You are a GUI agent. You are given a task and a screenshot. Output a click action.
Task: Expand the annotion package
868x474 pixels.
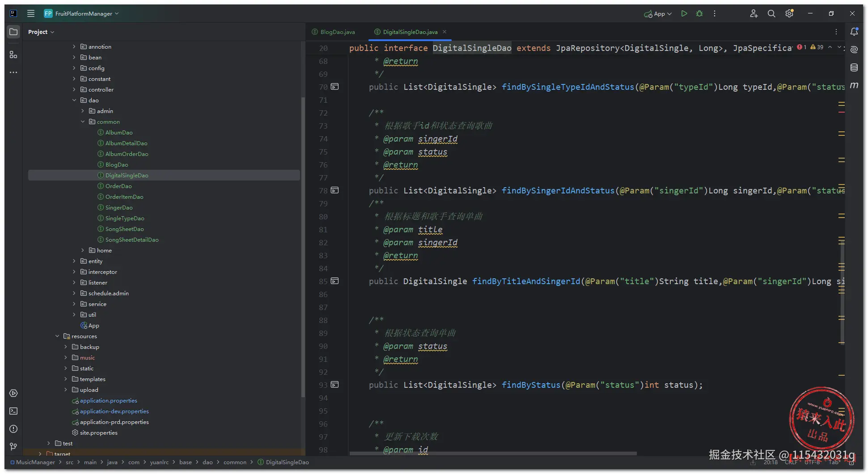(74, 46)
